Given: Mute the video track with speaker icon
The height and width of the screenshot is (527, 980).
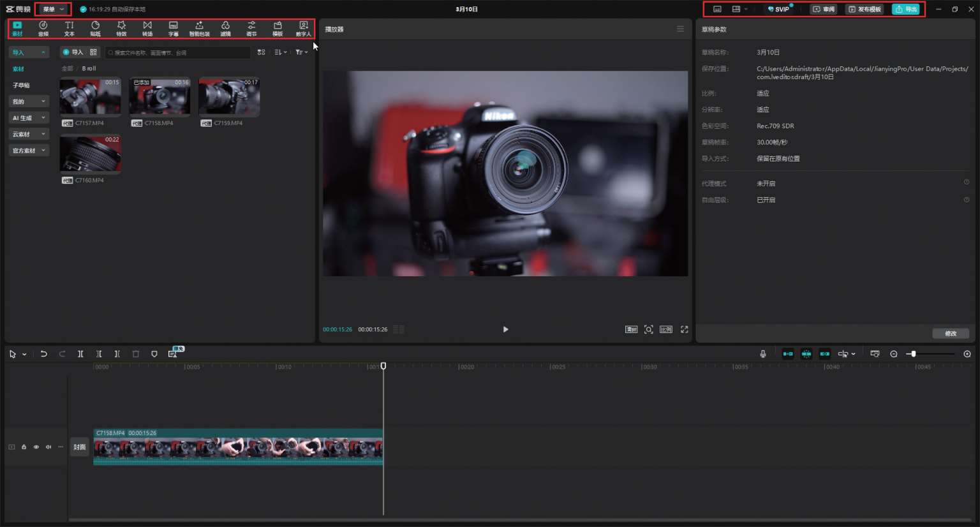Looking at the screenshot, I should (48, 447).
